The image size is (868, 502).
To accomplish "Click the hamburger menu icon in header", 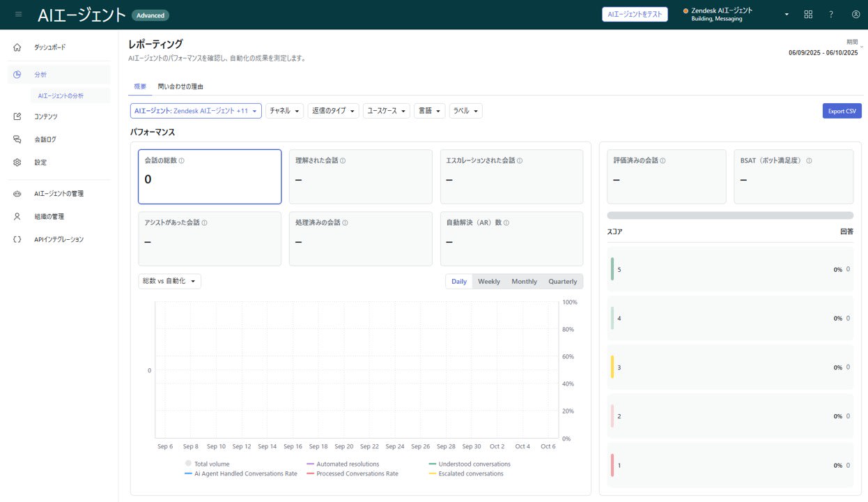I will point(18,14).
